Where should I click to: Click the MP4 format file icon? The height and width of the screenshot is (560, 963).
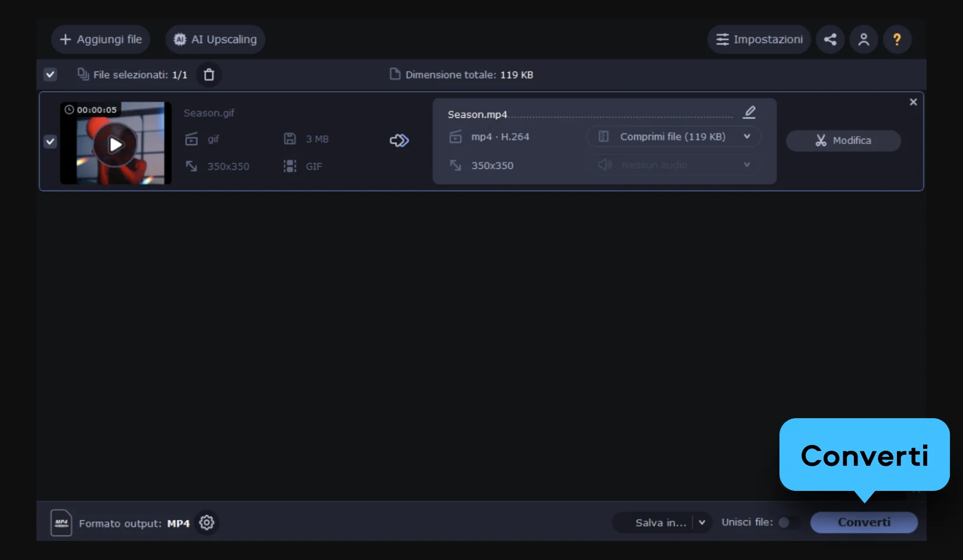tap(61, 522)
